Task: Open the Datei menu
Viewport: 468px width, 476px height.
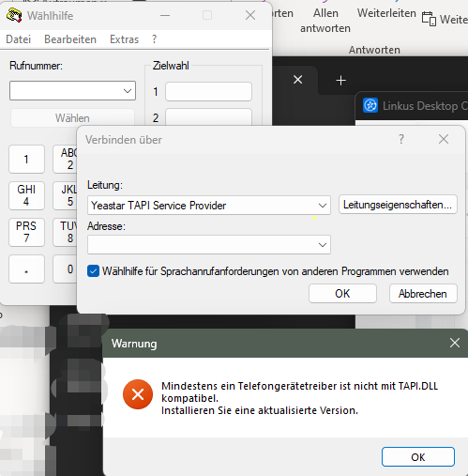Action: coord(19,39)
